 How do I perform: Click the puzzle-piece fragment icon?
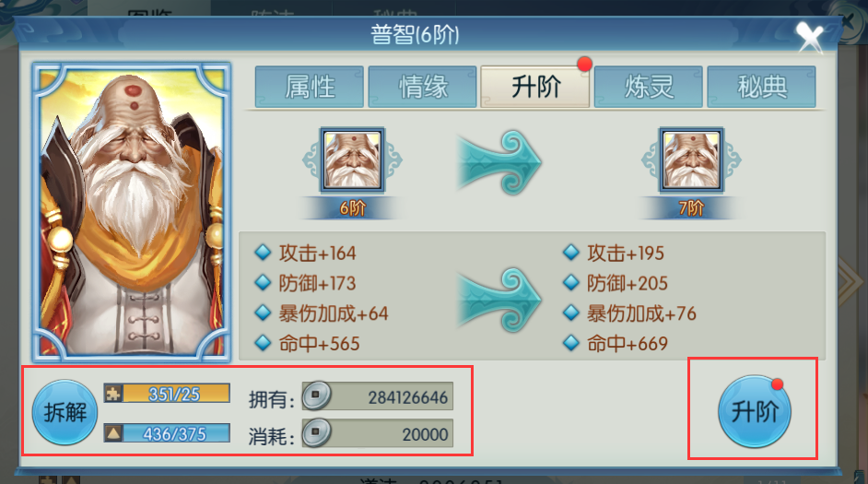(x=113, y=393)
